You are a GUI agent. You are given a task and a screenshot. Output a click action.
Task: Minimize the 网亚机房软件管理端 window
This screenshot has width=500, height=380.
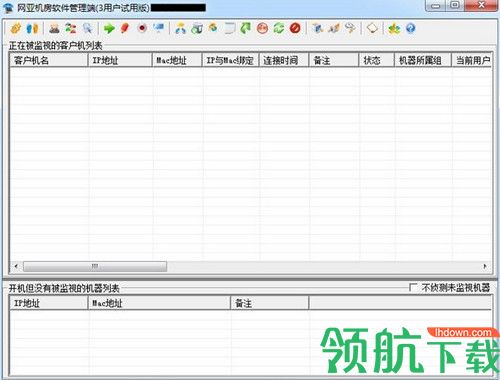pyautogui.click(x=436, y=6)
